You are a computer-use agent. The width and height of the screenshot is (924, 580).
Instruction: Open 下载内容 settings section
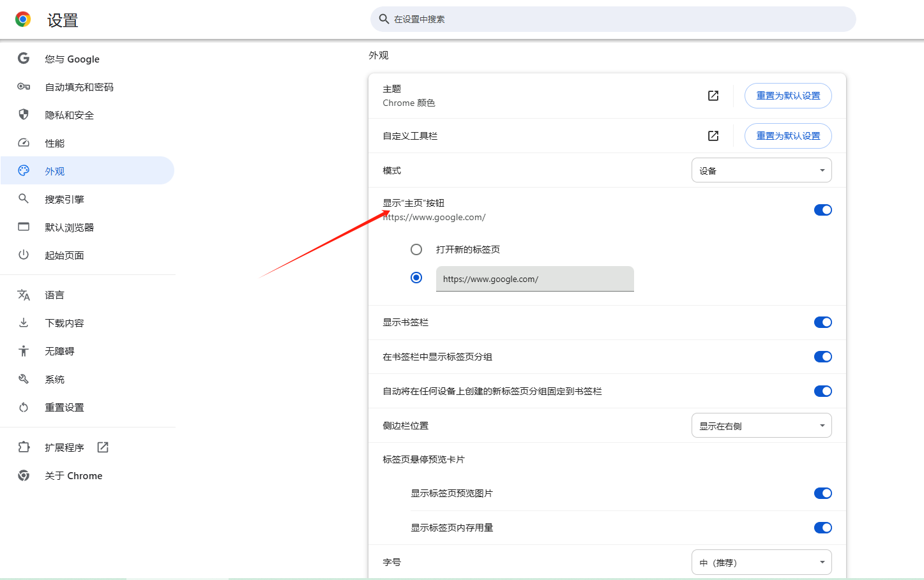(x=87, y=323)
